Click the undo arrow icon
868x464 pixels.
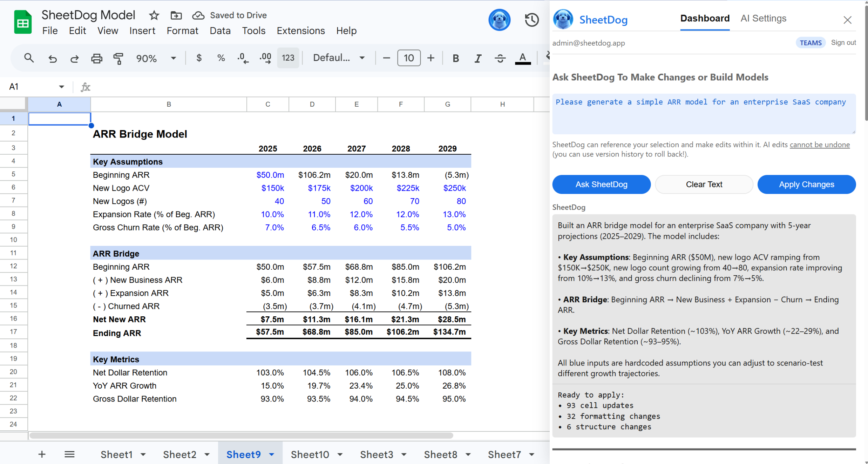(52, 58)
